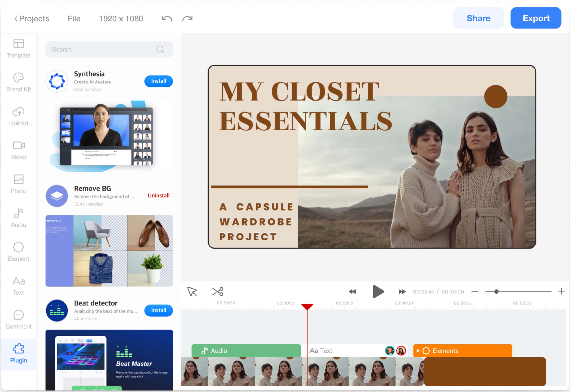This screenshot has height=392, width=570.
Task: Open the File menu
Action: point(74,19)
